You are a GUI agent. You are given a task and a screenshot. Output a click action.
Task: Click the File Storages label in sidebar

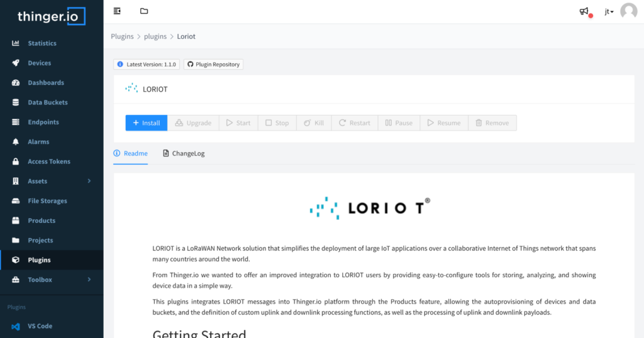(47, 201)
